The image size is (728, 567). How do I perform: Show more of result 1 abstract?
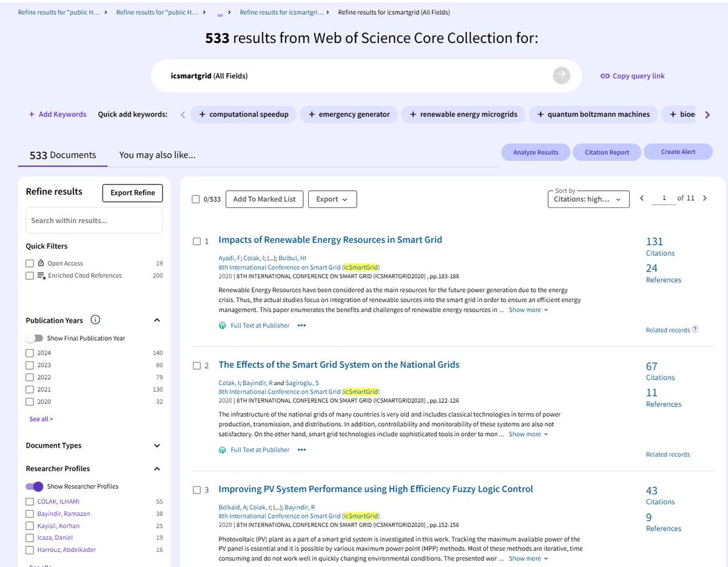pyautogui.click(x=528, y=310)
